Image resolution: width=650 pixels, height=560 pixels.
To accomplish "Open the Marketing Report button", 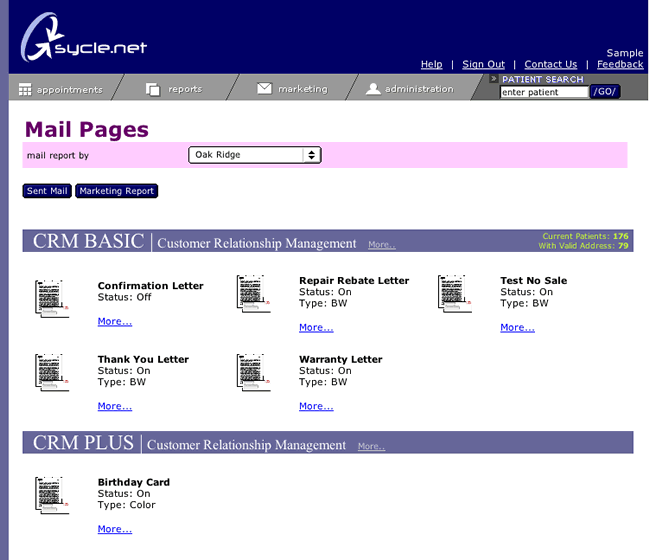I will pos(116,191).
